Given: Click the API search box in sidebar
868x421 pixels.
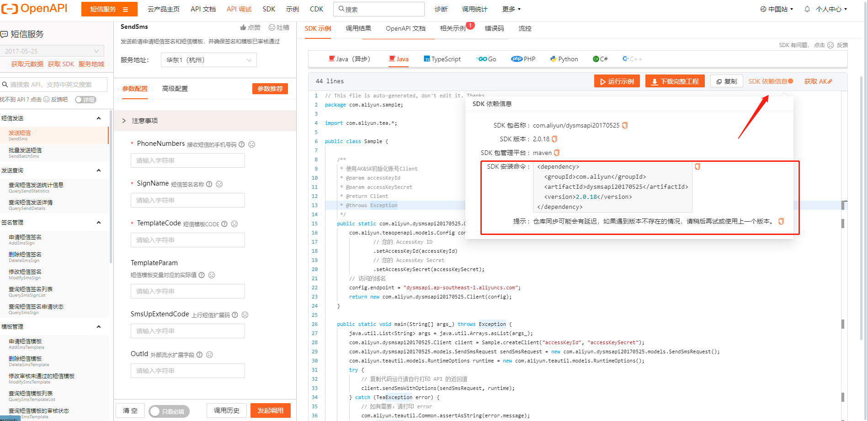Looking at the screenshot, I should [54, 85].
